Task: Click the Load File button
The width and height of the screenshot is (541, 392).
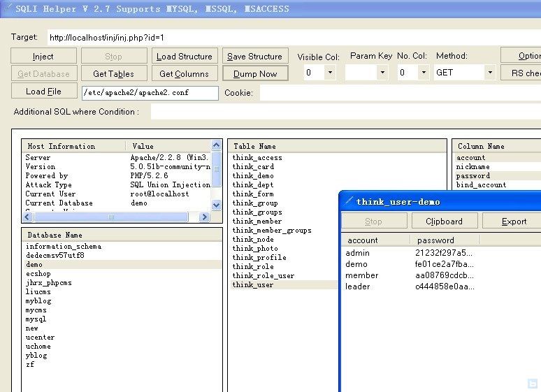Action: point(43,91)
